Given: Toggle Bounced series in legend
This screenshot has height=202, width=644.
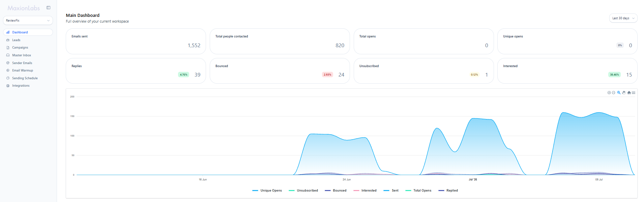Looking at the screenshot, I should [x=335, y=191].
